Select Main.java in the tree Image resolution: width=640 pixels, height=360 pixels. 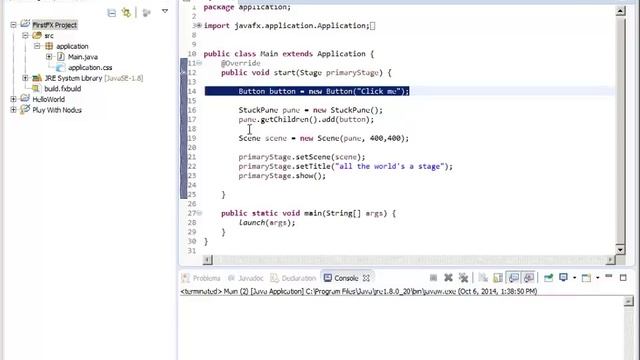[x=83, y=57]
